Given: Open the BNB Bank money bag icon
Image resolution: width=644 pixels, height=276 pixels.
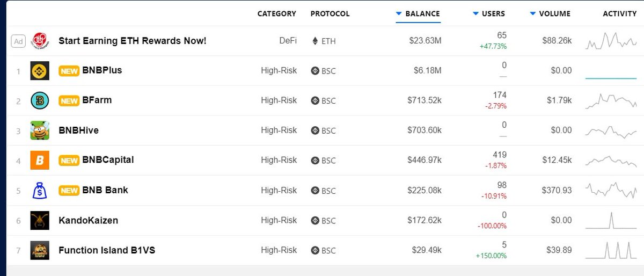Looking at the screenshot, I should (x=40, y=190).
